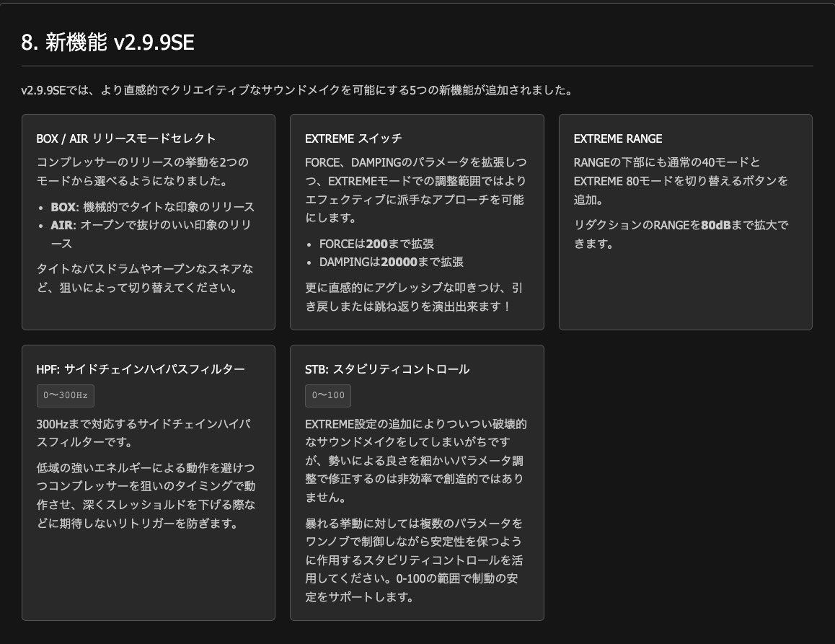
Task: Open the EXTREME スイッチ feature card
Action: point(353,138)
